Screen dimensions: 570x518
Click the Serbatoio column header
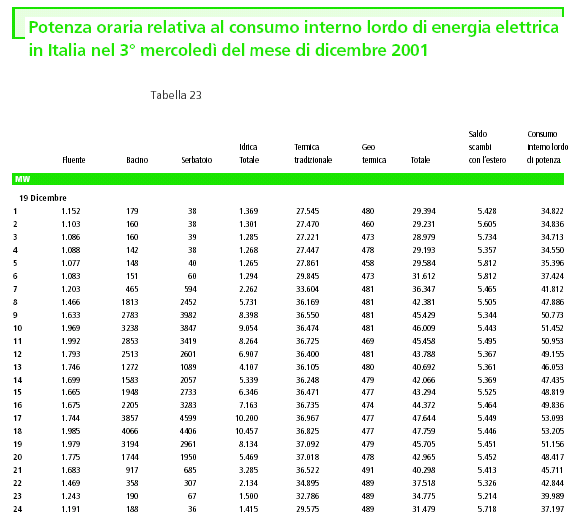[x=197, y=160]
